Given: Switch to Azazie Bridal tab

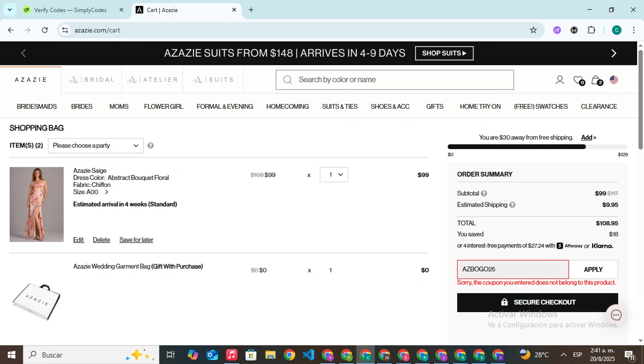Looking at the screenshot, I should pos(91,80).
